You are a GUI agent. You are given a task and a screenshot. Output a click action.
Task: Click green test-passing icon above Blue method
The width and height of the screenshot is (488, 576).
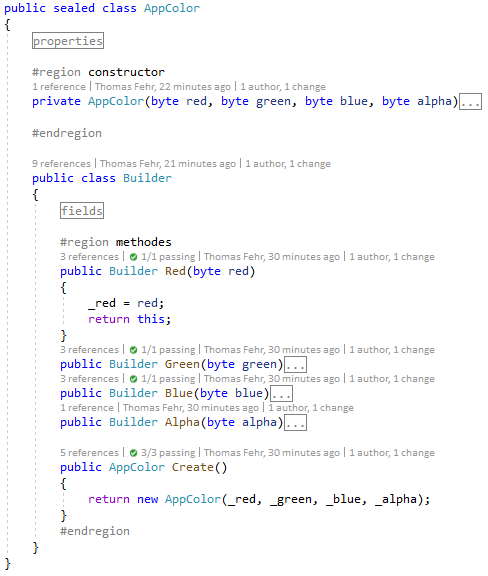click(x=133, y=379)
